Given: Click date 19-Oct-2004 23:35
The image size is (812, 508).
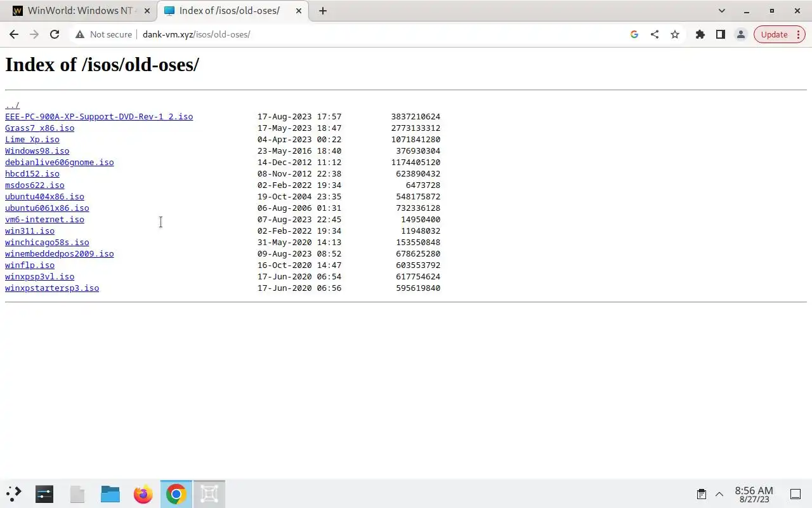Looking at the screenshot, I should point(299,196).
